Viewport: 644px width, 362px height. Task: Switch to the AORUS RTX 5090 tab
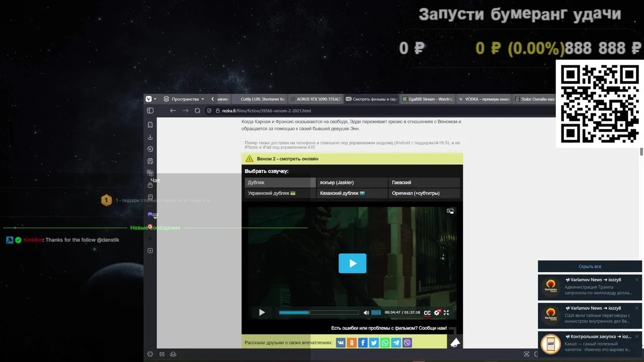tap(315, 99)
